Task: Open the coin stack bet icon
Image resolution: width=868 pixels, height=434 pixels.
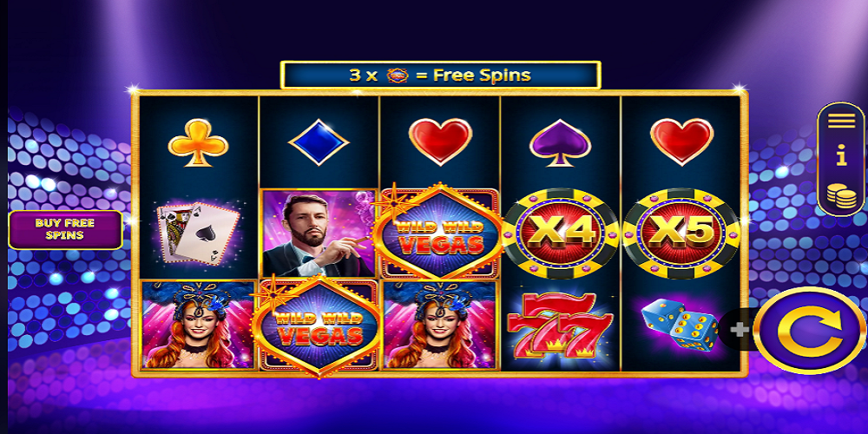Action: [x=841, y=196]
